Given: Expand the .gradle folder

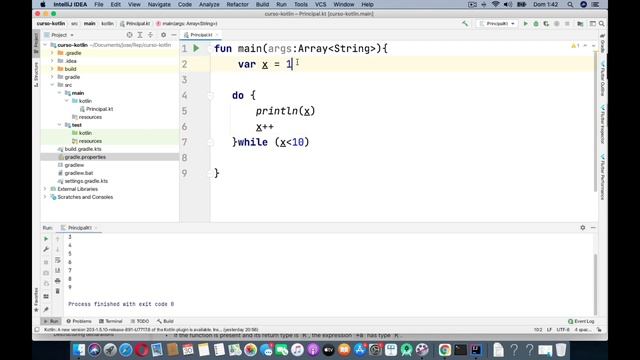Looking at the screenshot, I should tap(52, 53).
